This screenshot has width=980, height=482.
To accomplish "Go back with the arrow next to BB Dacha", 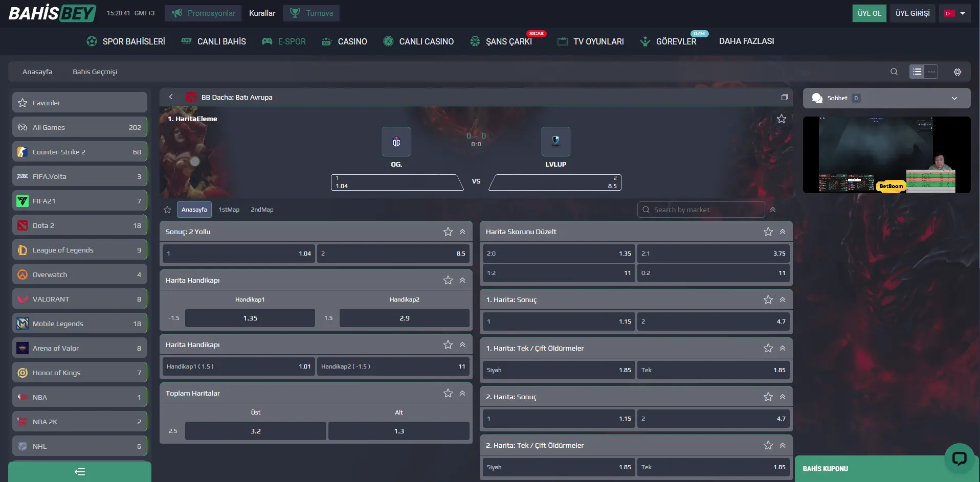I will tap(171, 97).
